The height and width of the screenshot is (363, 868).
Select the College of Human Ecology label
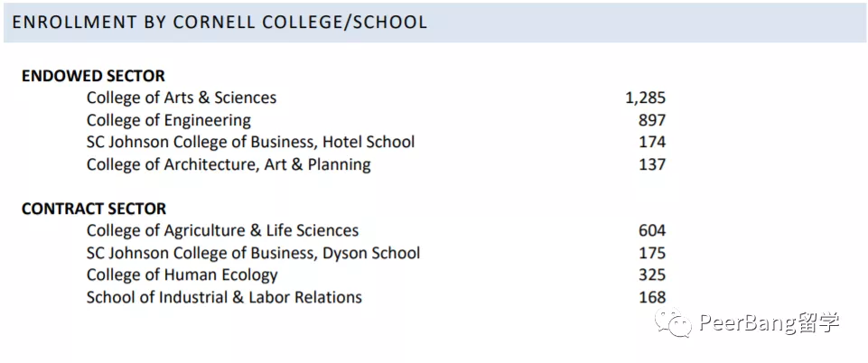pyautogui.click(x=182, y=275)
